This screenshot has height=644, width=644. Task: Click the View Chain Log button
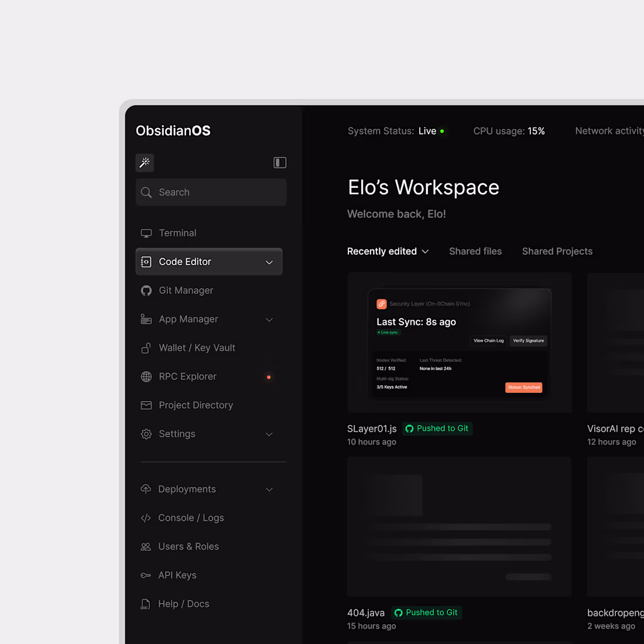point(488,341)
